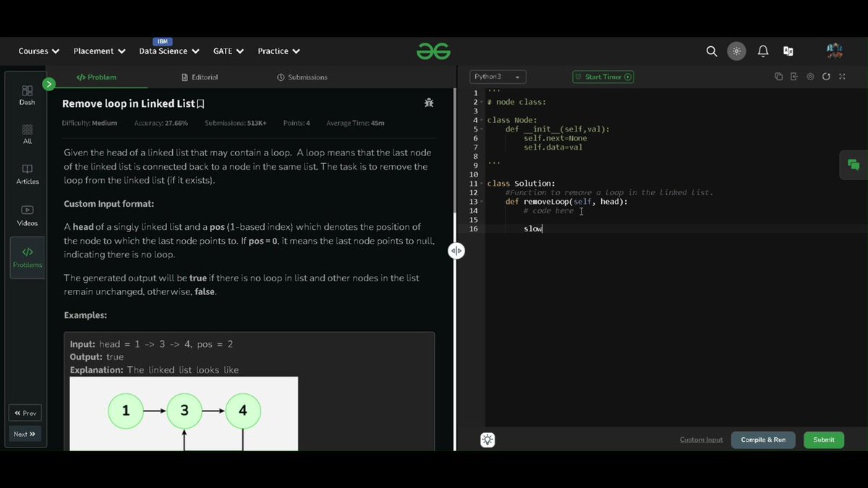The image size is (868, 488).
Task: Start the timer
Action: [603, 77]
